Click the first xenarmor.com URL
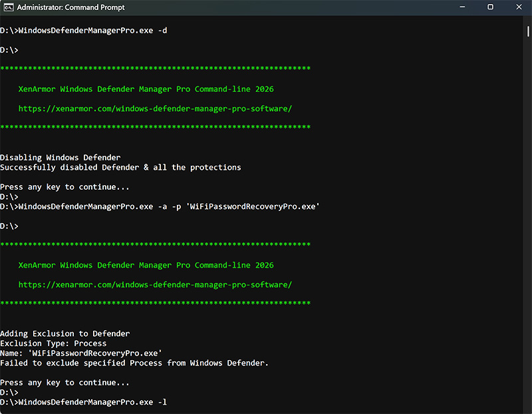This screenshot has height=414, width=532. pyautogui.click(x=155, y=108)
